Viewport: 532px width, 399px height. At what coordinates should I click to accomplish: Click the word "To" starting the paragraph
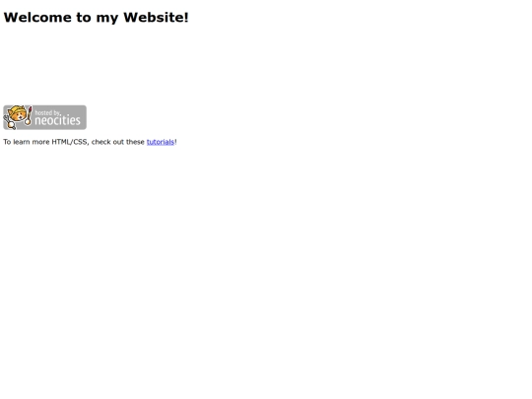click(x=7, y=142)
